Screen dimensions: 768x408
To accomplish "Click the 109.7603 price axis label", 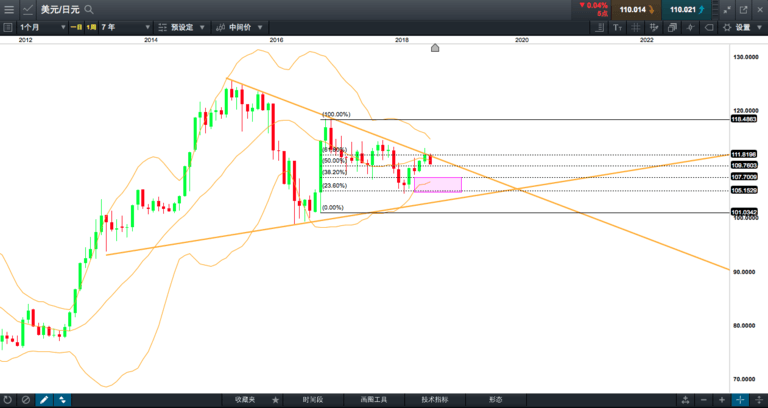I will click(x=744, y=165).
